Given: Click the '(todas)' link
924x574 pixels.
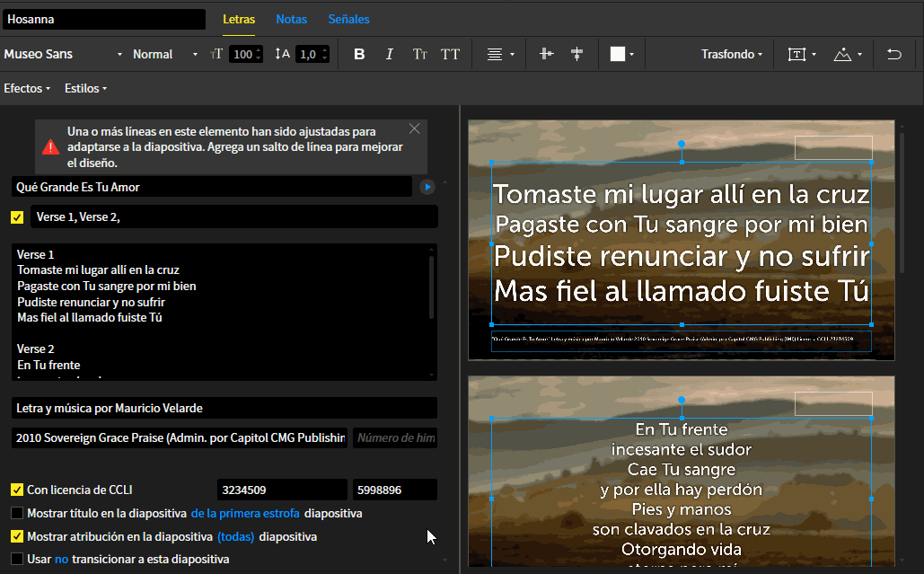Looking at the screenshot, I should 235,537.
